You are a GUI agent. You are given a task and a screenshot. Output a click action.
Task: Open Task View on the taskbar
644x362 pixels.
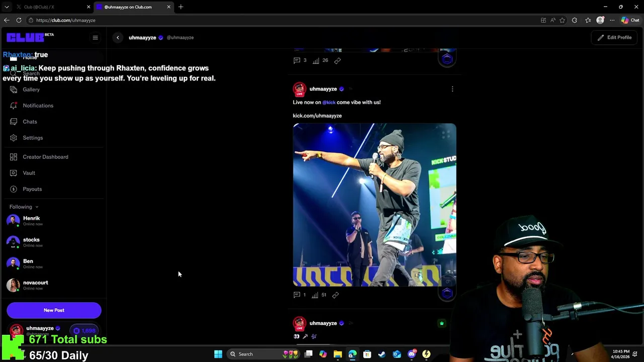point(308,354)
